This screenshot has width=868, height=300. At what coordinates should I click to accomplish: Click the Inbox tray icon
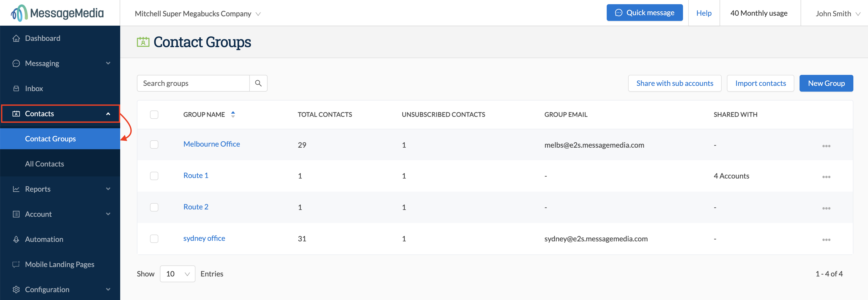click(x=16, y=88)
